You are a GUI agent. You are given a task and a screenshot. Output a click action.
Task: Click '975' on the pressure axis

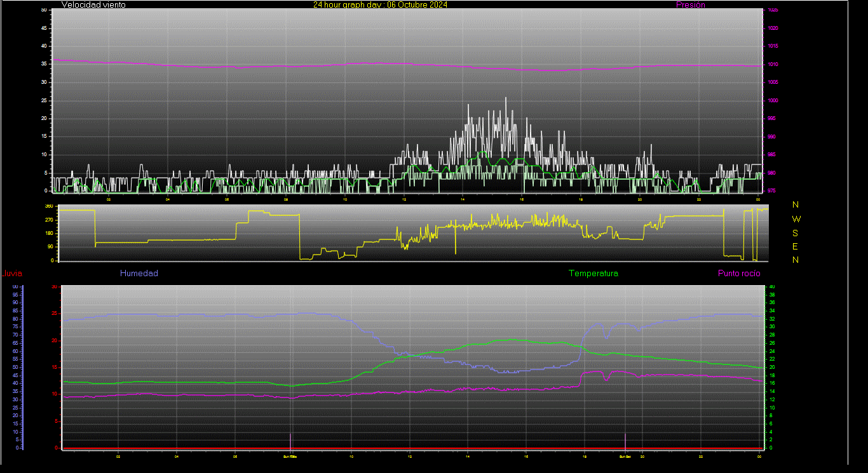(771, 190)
